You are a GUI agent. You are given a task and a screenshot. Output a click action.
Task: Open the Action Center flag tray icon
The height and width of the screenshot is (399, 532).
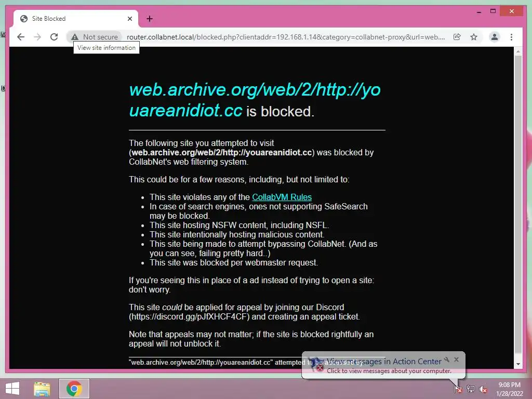458,389
